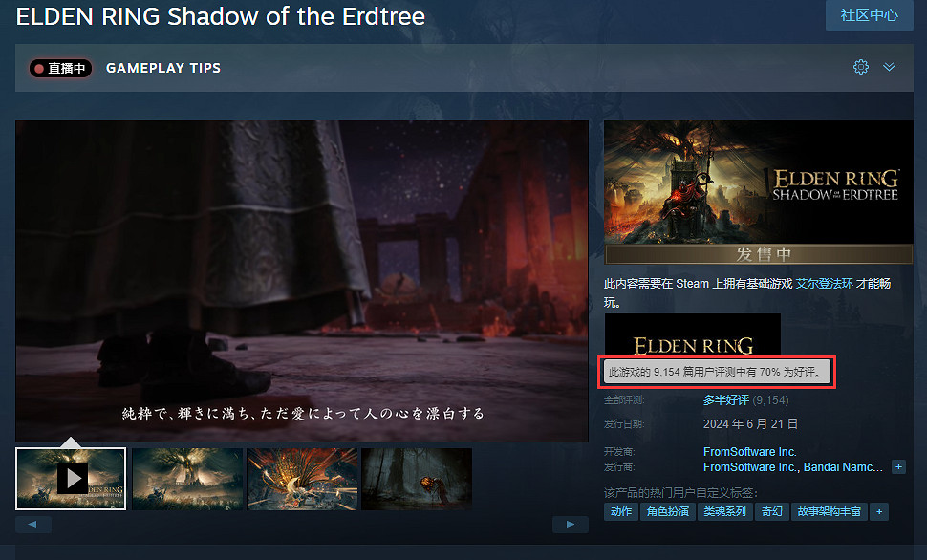Select the second Erdtree landscape screenshot thumbnail

(187, 479)
